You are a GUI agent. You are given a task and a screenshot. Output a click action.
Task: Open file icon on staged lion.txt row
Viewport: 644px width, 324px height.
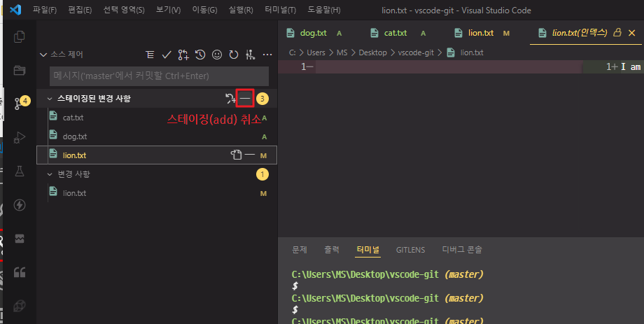pos(236,155)
